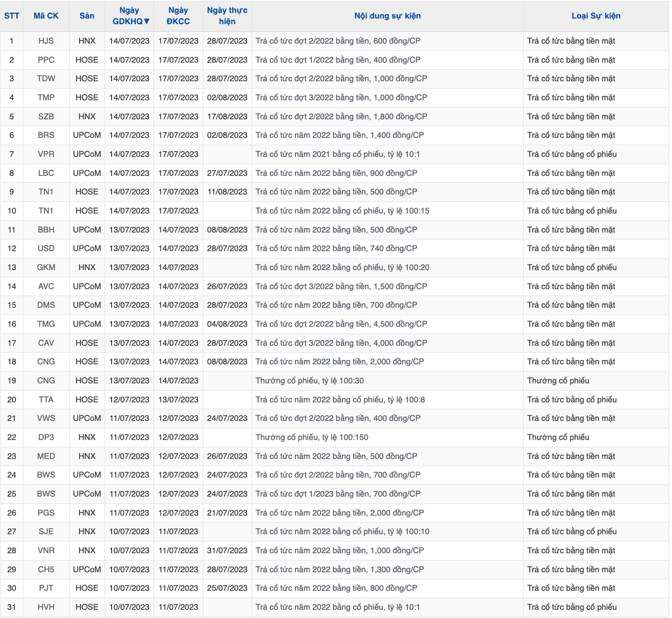Click the TMG stock code
This screenshot has height=618, width=672.
click(x=46, y=324)
